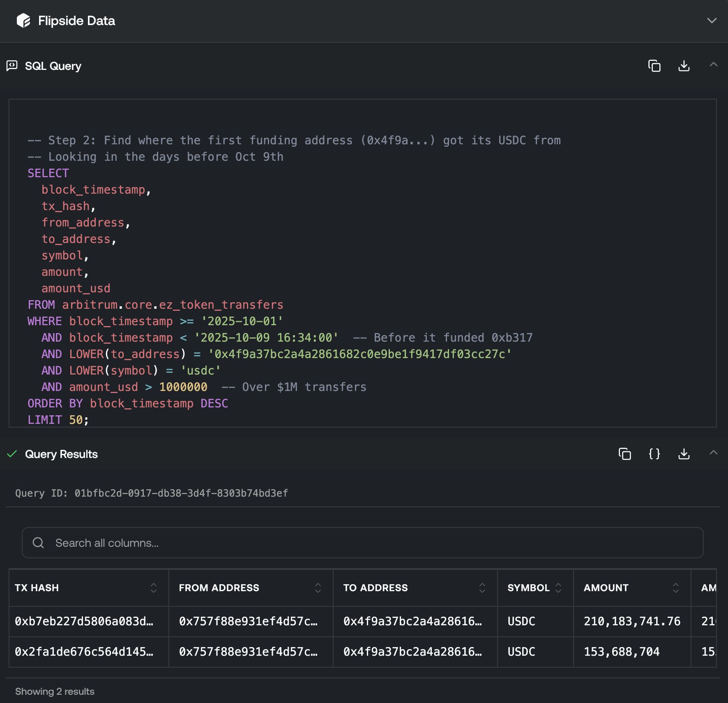Download the SQL query
Image resolution: width=728 pixels, height=703 pixels.
pos(684,66)
